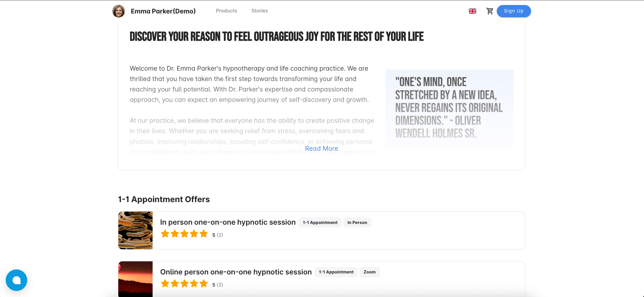Open the Products menu
Viewport: 644px width, 297px height.
tap(226, 11)
